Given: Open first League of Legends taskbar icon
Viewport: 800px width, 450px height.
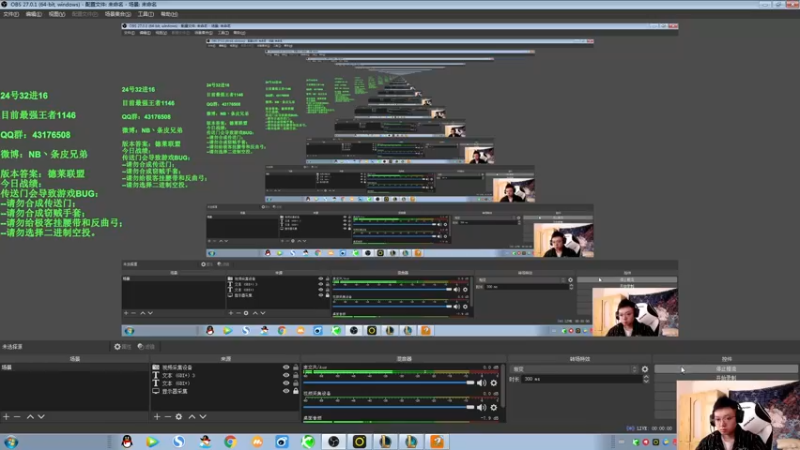Looking at the screenshot, I should pyautogui.click(x=385, y=442).
